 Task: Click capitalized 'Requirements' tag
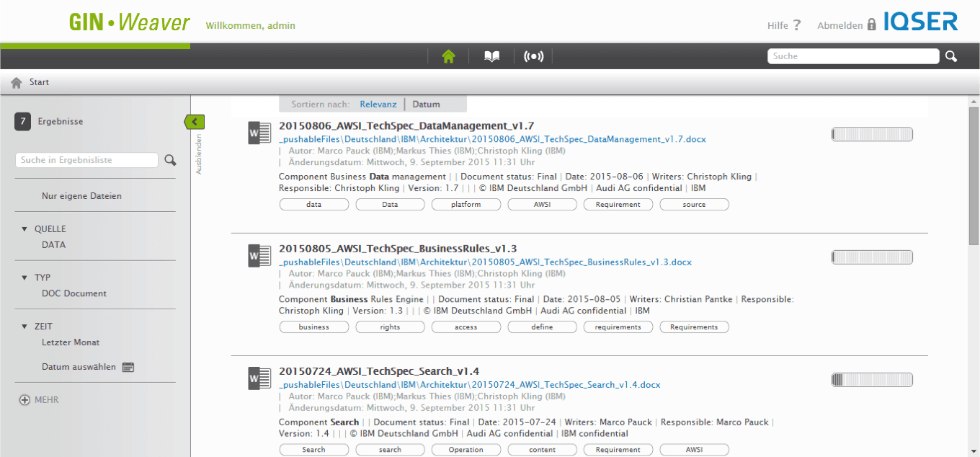(x=695, y=327)
